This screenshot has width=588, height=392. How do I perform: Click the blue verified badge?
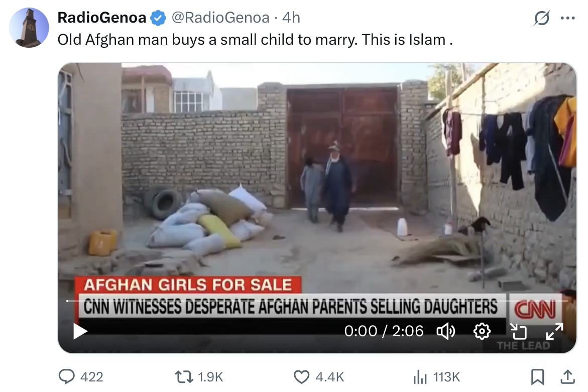click(x=158, y=18)
